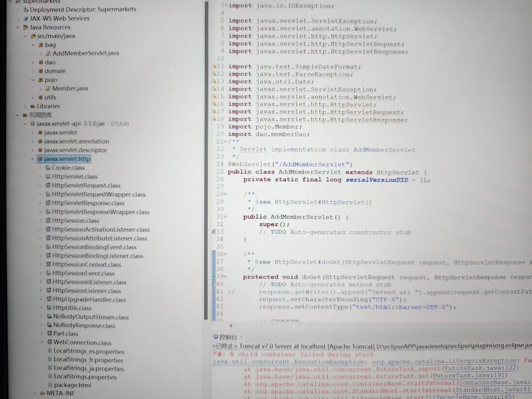Expand the utils package
Screen dimensions: 532x399
coord(33,97)
